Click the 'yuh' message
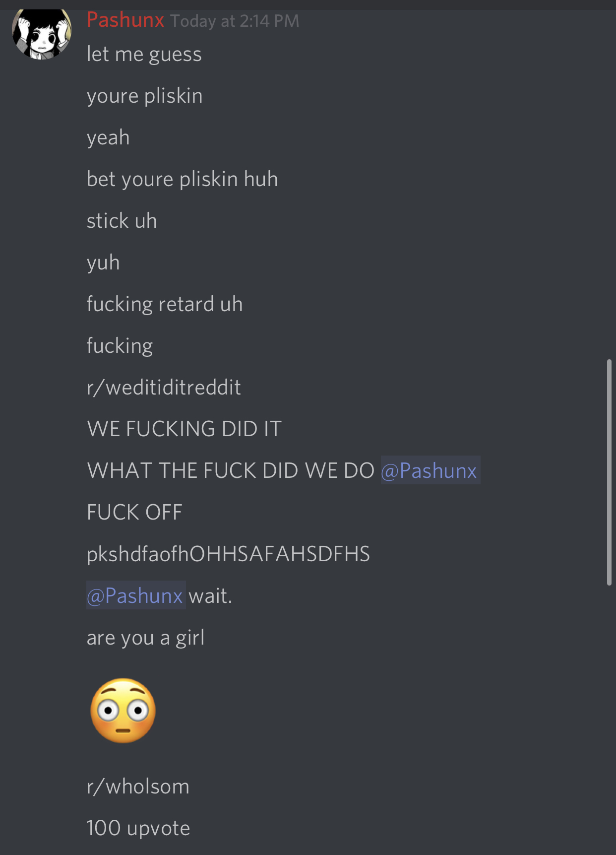The image size is (616, 855). (x=104, y=263)
